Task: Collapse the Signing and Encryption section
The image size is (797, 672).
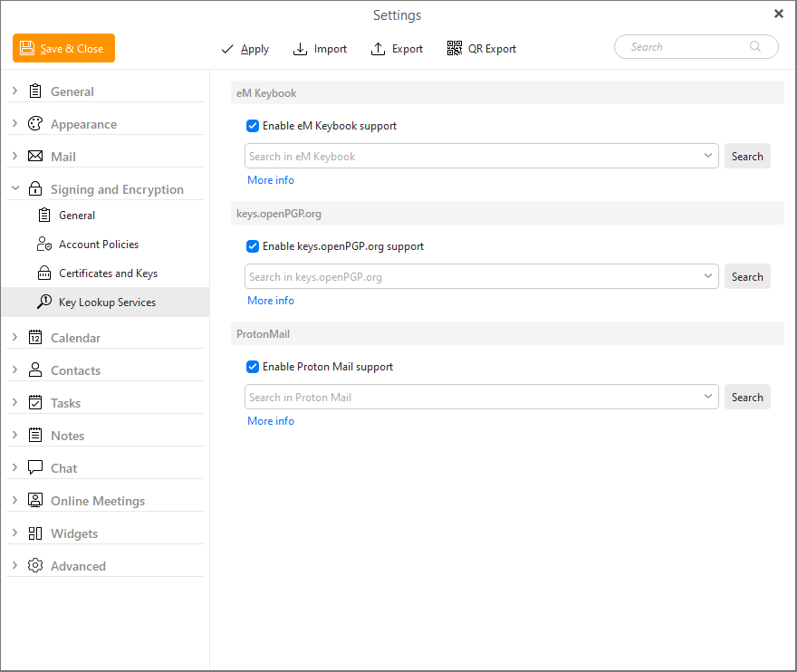Action: [14, 189]
